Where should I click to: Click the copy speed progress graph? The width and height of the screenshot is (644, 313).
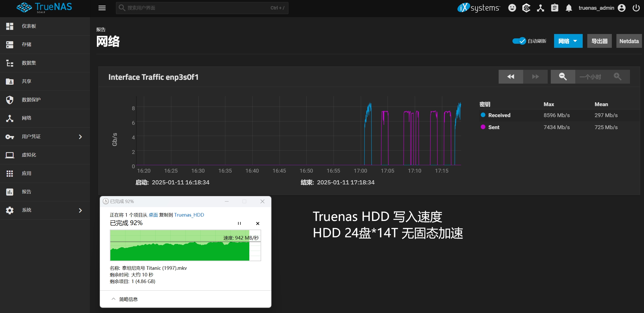[x=185, y=245]
